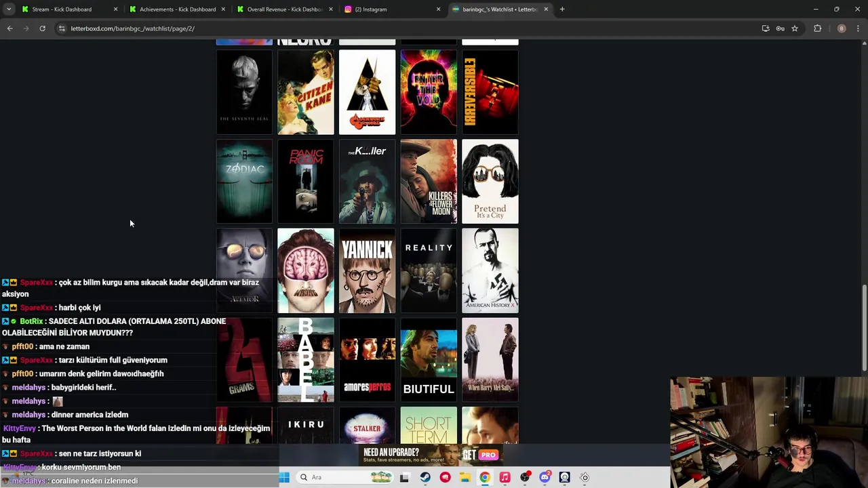The width and height of the screenshot is (868, 488).
Task: Open the Panic Room poster
Action: [x=306, y=182]
